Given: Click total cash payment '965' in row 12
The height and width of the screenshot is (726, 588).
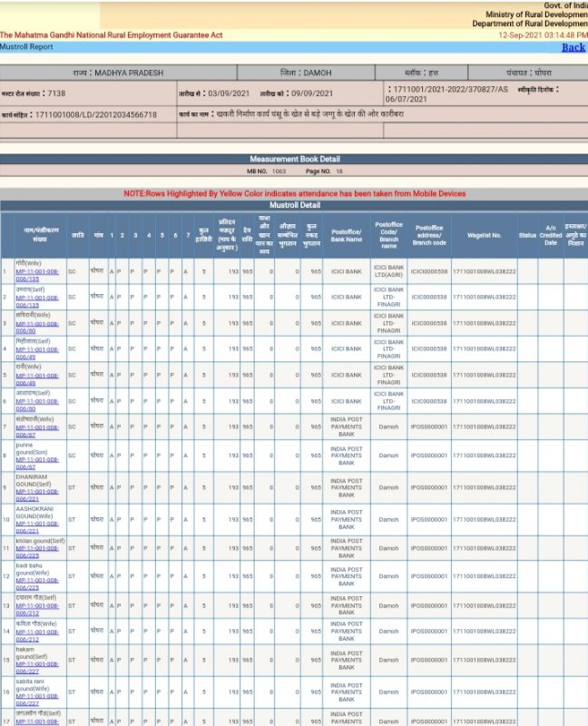Looking at the screenshot, I should [316, 576].
